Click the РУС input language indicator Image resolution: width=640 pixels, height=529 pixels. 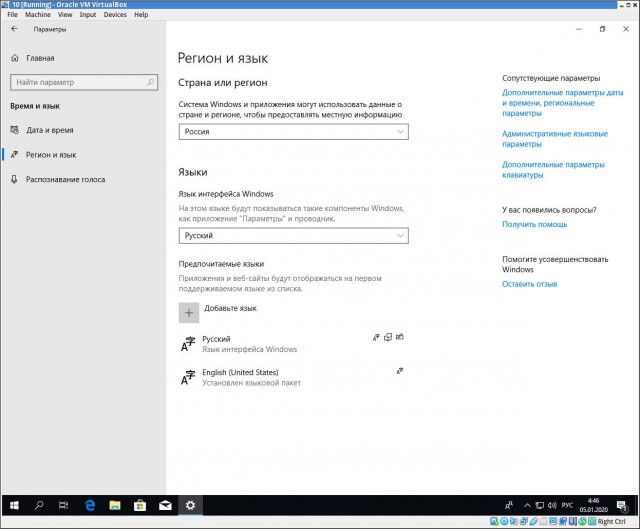tap(567, 505)
